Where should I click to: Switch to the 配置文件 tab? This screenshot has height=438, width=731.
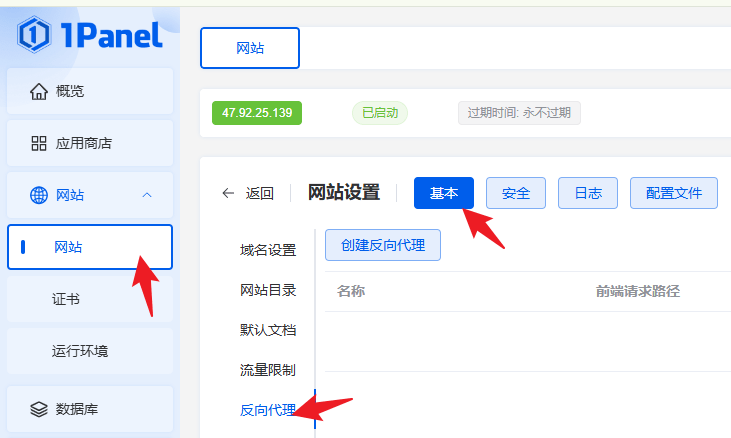tap(674, 193)
